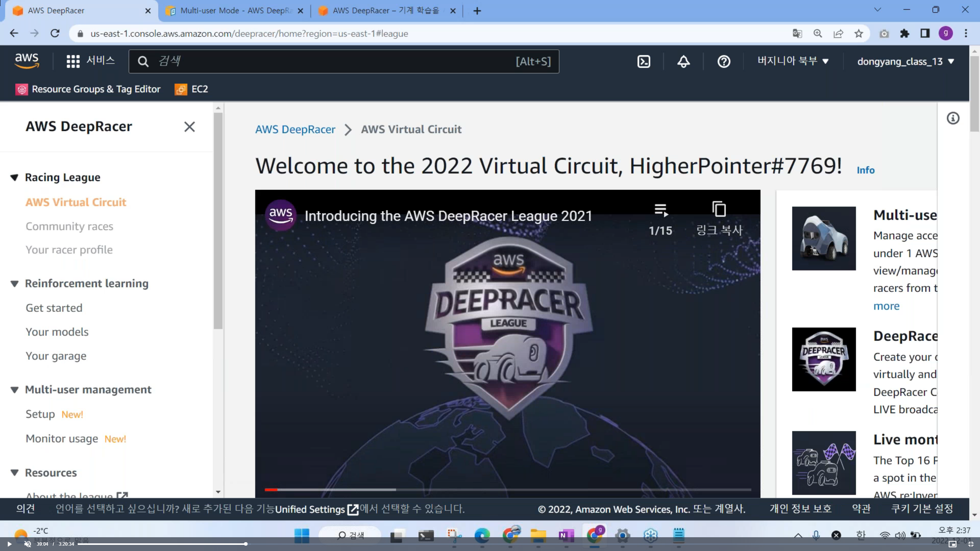
Task: Open the Virginia region dropdown
Action: point(792,61)
